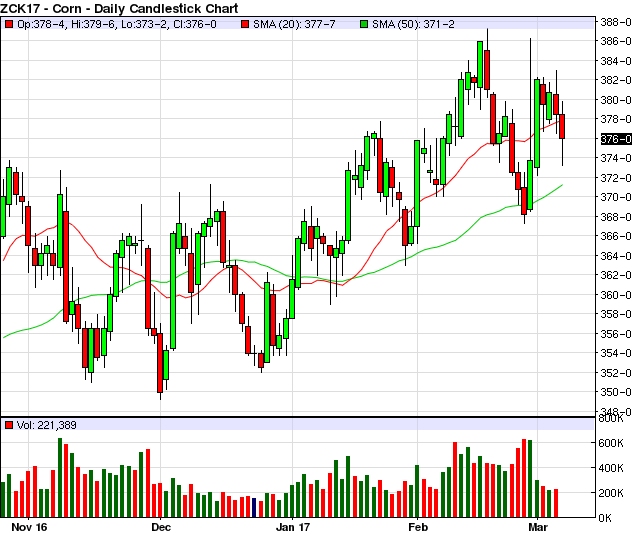
Task: Click the Dec date axis label
Action: pyautogui.click(x=161, y=527)
